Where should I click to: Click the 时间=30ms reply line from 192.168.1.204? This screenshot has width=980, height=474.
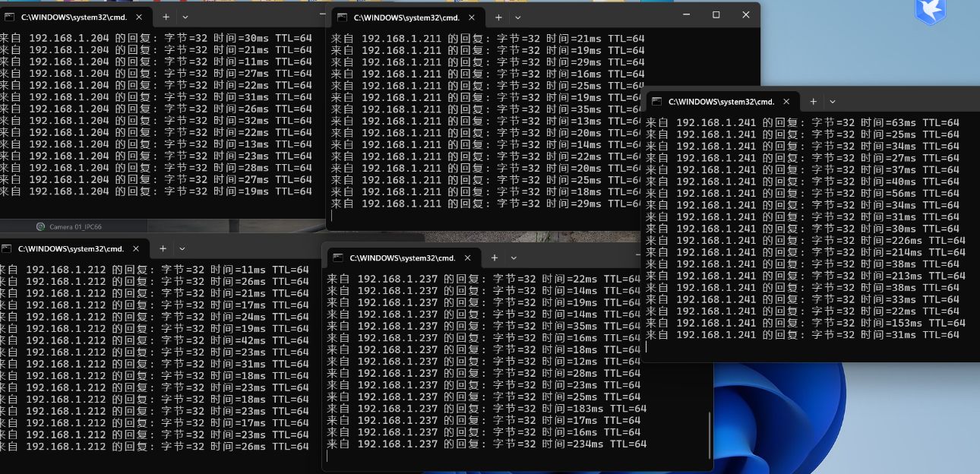point(156,38)
